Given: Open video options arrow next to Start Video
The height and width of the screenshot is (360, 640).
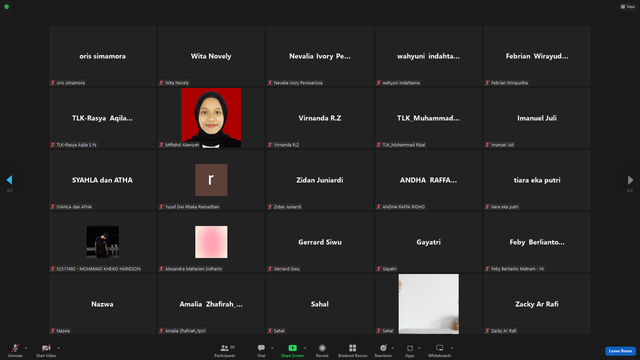Looking at the screenshot, I should point(58,348).
